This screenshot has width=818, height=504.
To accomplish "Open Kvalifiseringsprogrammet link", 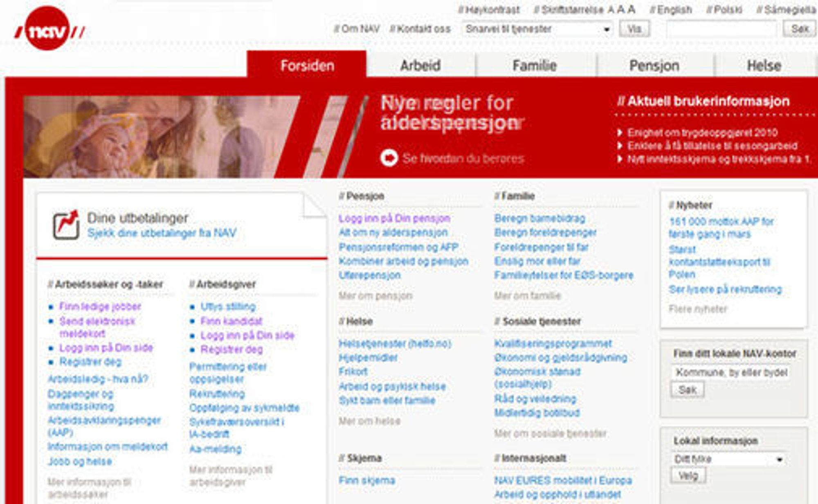I will coord(553,344).
